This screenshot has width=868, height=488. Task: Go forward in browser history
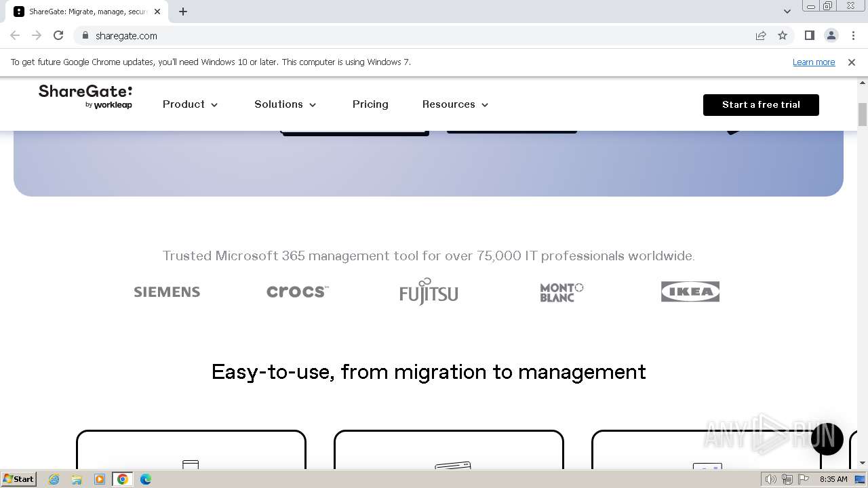click(37, 35)
